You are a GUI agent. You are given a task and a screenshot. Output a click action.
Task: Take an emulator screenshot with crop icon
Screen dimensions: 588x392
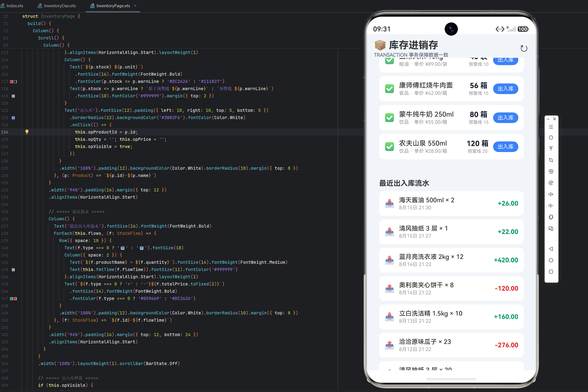pyautogui.click(x=551, y=160)
